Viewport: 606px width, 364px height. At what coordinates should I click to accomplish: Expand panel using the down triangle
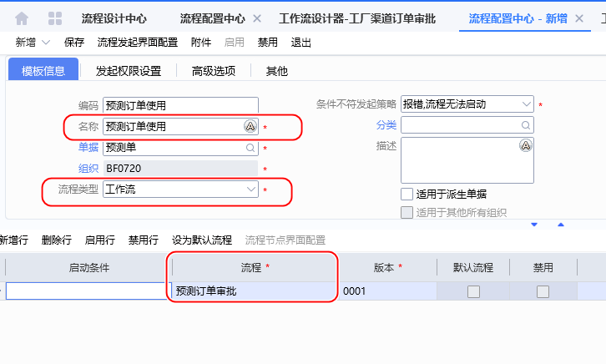tap(535, 224)
